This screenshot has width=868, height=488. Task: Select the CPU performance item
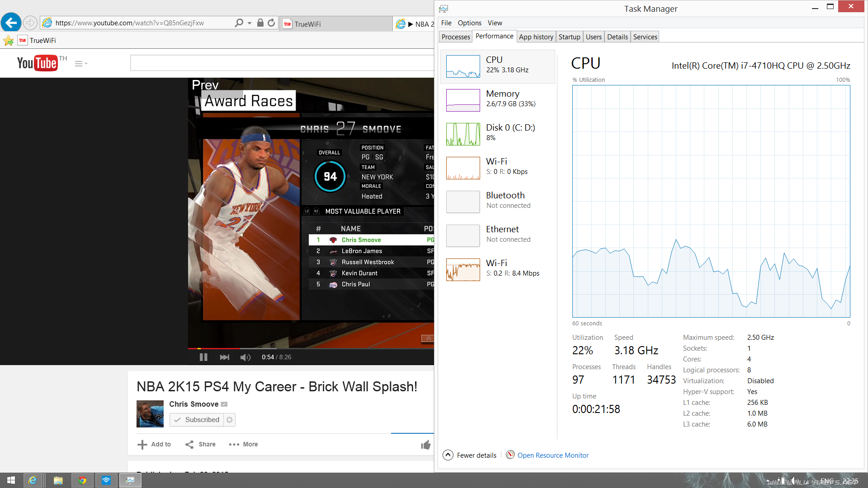[498, 66]
